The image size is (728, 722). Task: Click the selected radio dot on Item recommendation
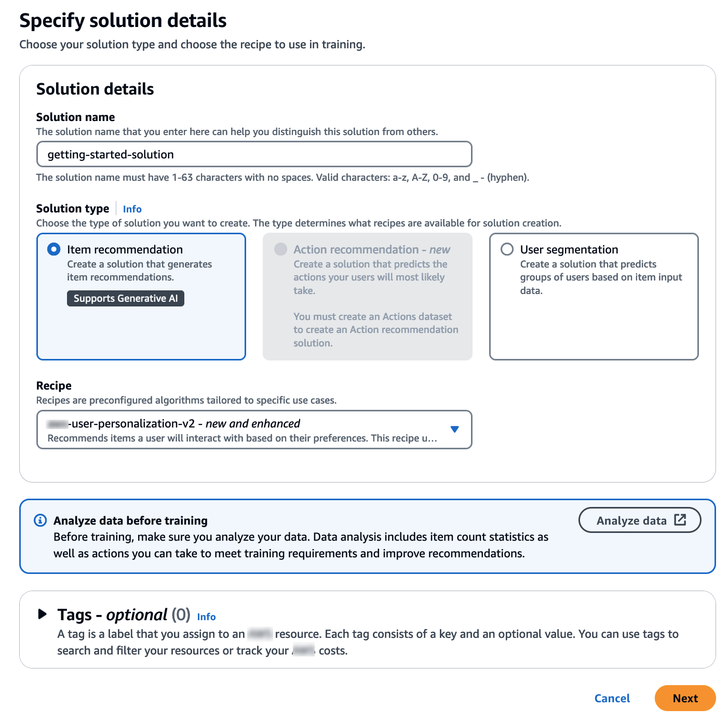point(53,249)
